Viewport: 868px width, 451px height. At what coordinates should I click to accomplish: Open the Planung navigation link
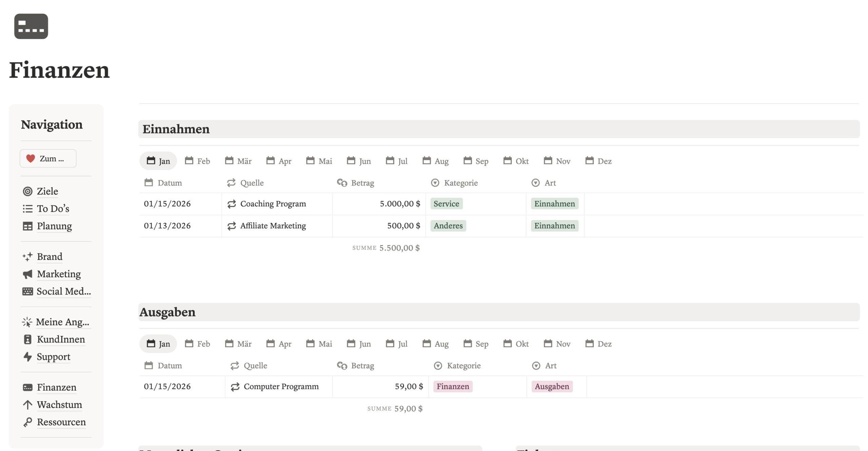click(54, 226)
